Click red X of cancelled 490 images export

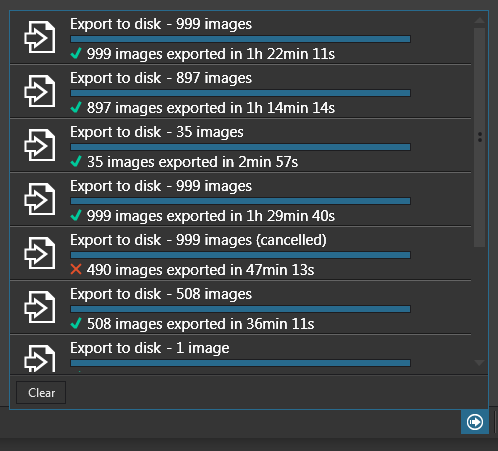(x=76, y=269)
